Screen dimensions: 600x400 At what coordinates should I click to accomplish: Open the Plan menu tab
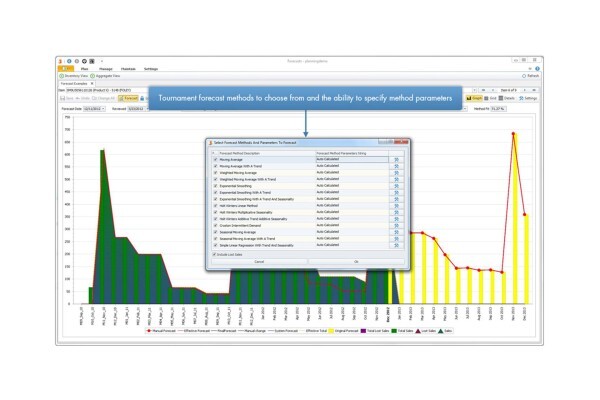(85, 69)
